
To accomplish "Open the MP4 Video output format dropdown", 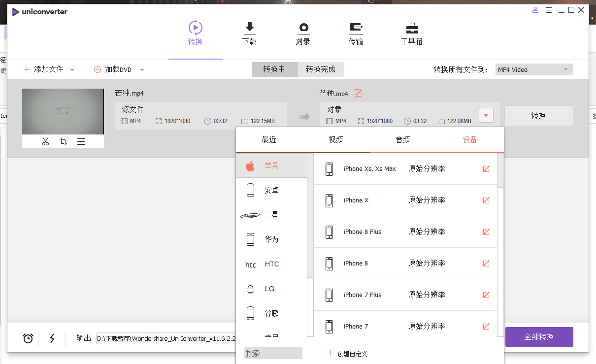I will coord(534,69).
